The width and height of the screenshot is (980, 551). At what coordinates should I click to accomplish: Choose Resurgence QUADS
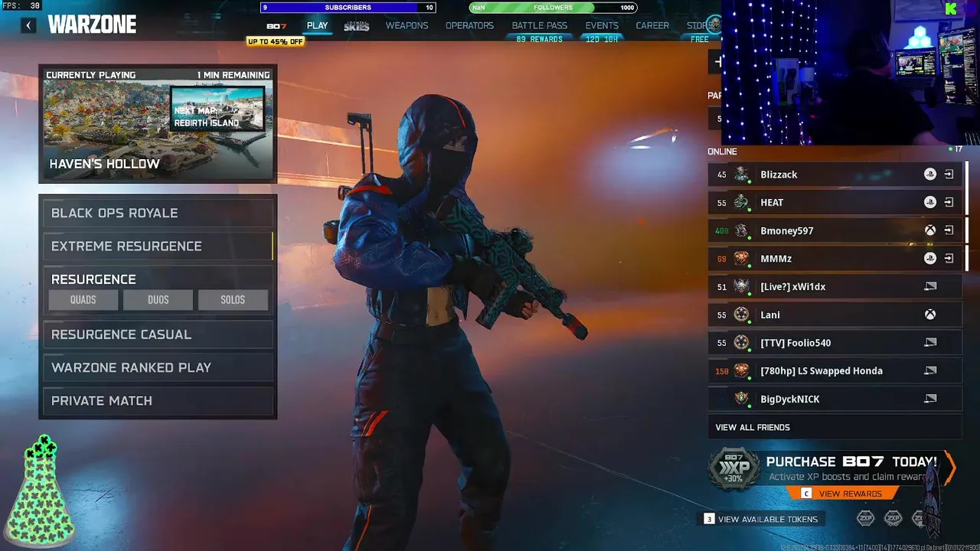tap(83, 300)
